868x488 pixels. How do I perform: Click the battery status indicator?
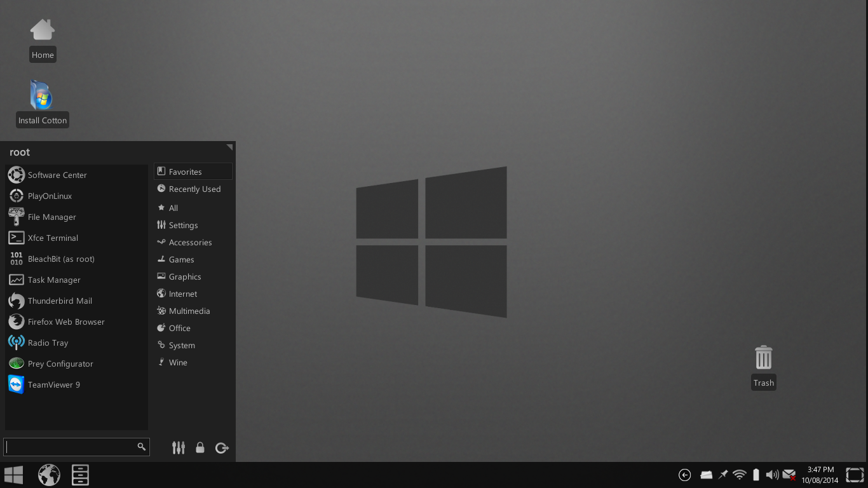click(x=756, y=475)
